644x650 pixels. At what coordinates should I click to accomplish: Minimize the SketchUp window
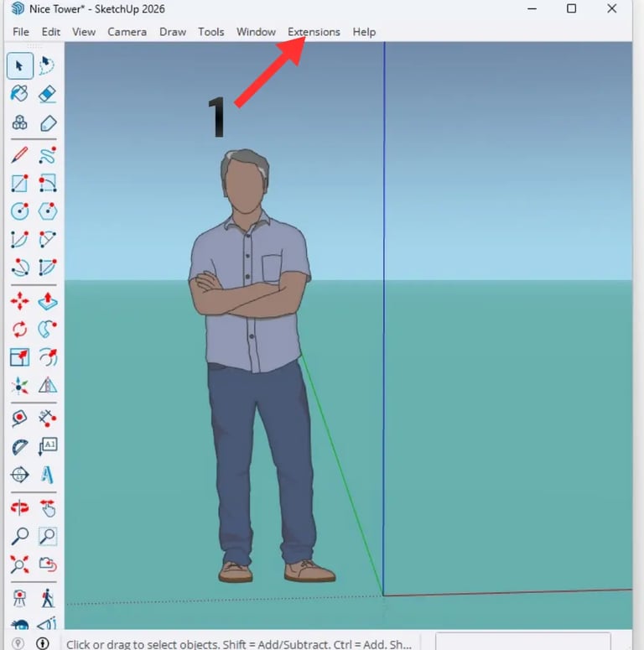point(532,8)
